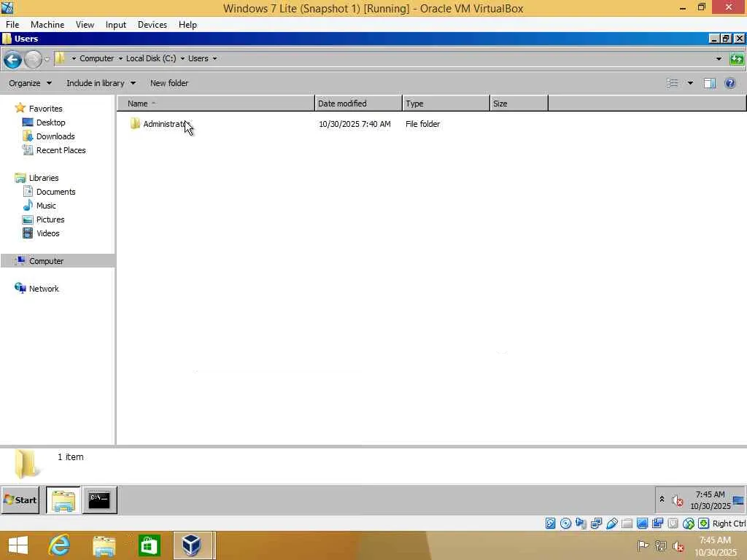Click the VirtualBox USB devices indicator
This screenshot has height=560, width=747.
point(612,524)
